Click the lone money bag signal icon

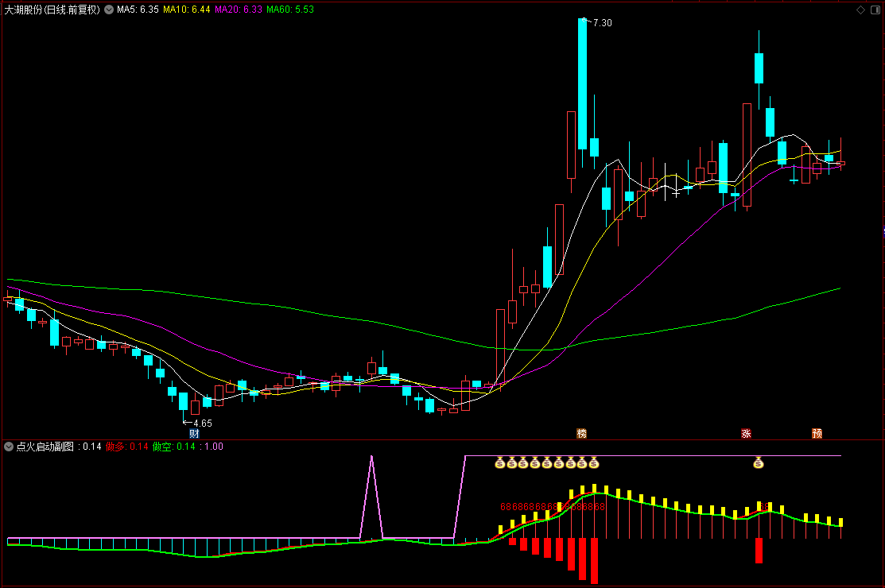759,462
